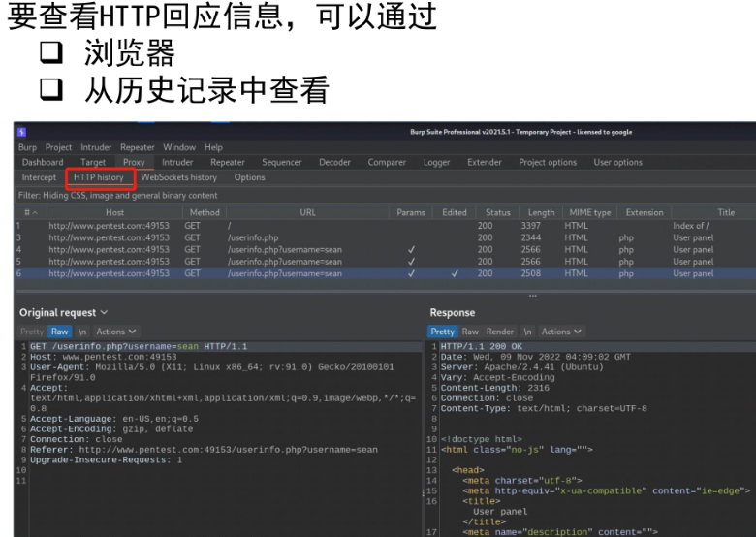Open the Intruder menu in menu bar
This screenshot has height=537, width=756.
click(x=96, y=147)
